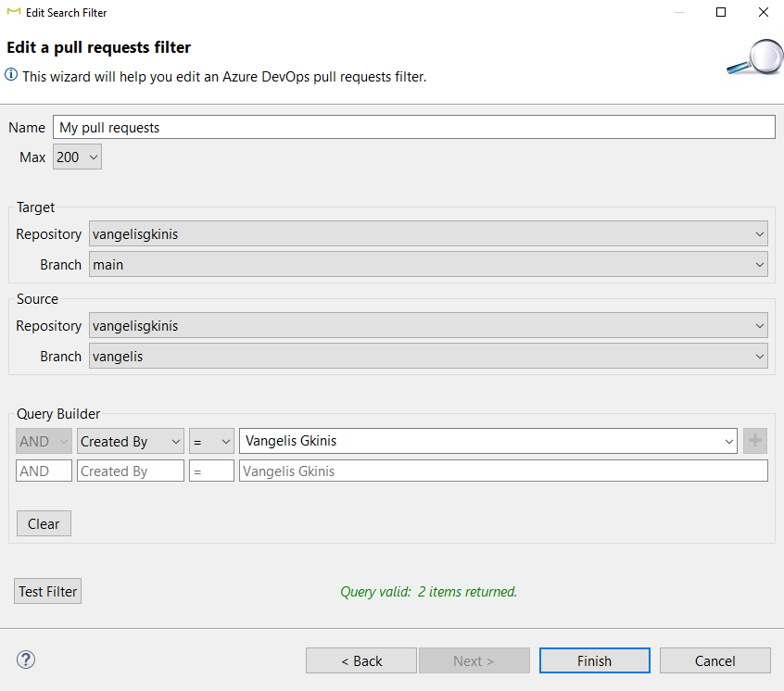Maximize the Edit Search Filter window
Image resolution: width=784 pixels, height=691 pixels.
721,13
